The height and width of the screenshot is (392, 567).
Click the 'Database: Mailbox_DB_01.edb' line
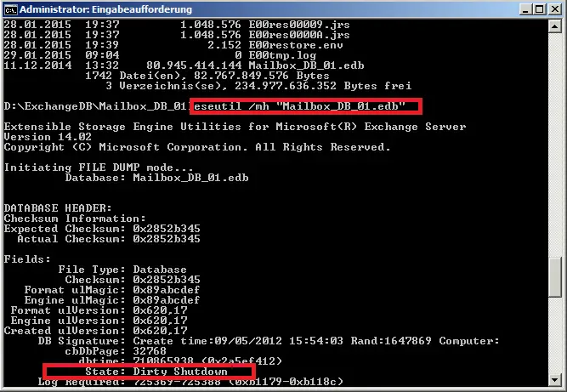coord(157,178)
